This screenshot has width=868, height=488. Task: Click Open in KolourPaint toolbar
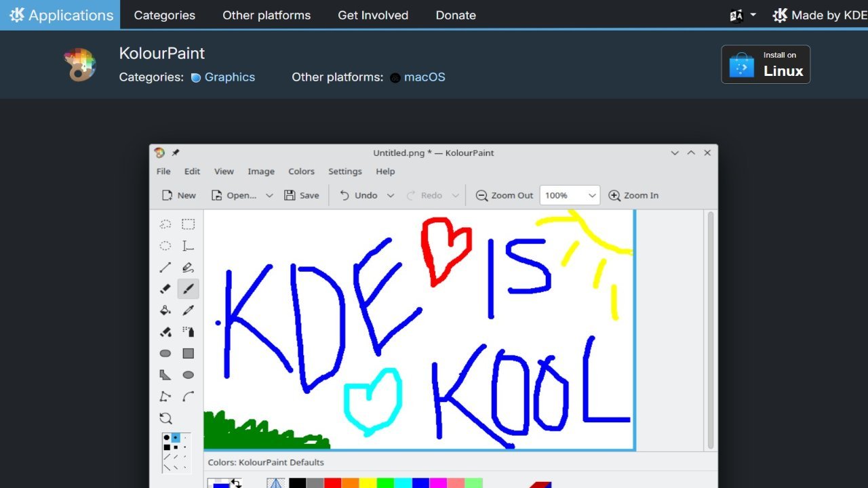pos(234,195)
